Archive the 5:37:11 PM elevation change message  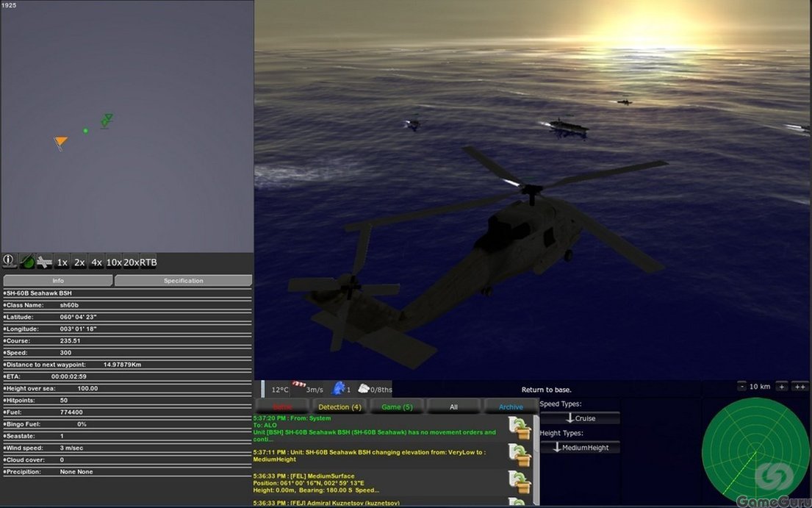click(x=520, y=454)
